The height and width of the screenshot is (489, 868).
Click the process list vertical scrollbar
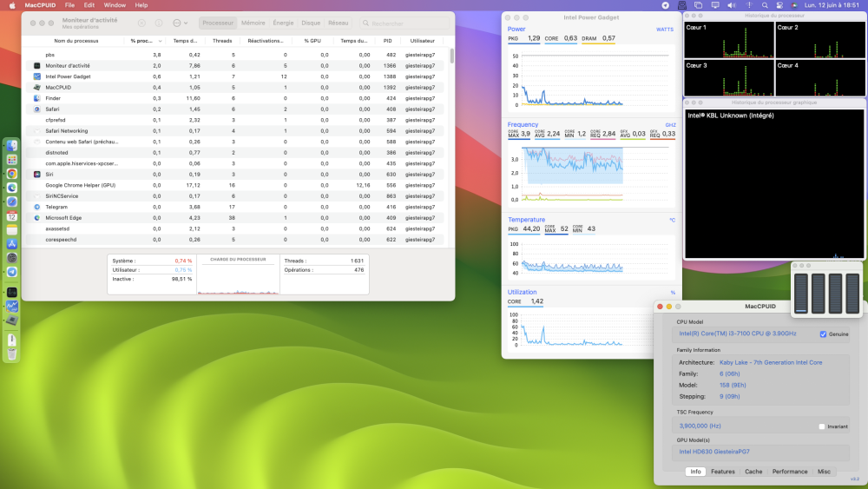(451, 56)
